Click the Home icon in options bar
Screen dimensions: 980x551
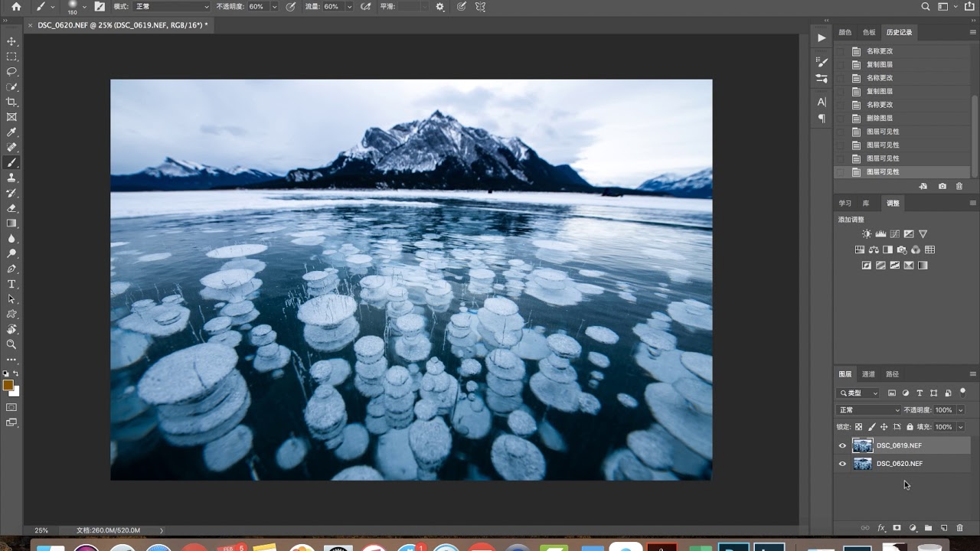(x=16, y=6)
